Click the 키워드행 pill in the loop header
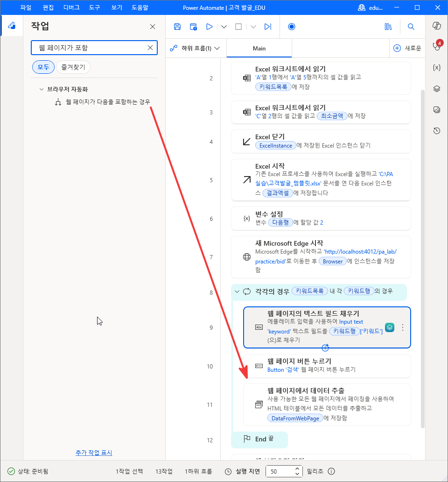448x482 pixels. [359, 291]
